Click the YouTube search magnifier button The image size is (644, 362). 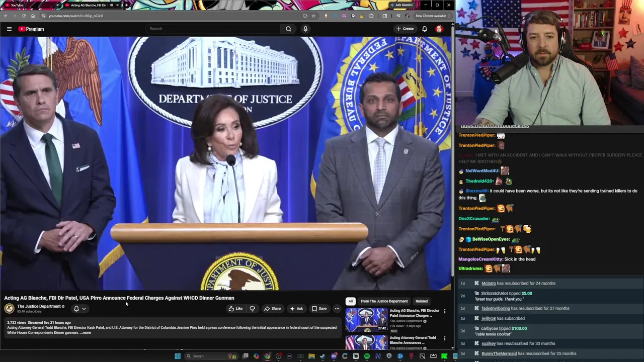tap(288, 29)
